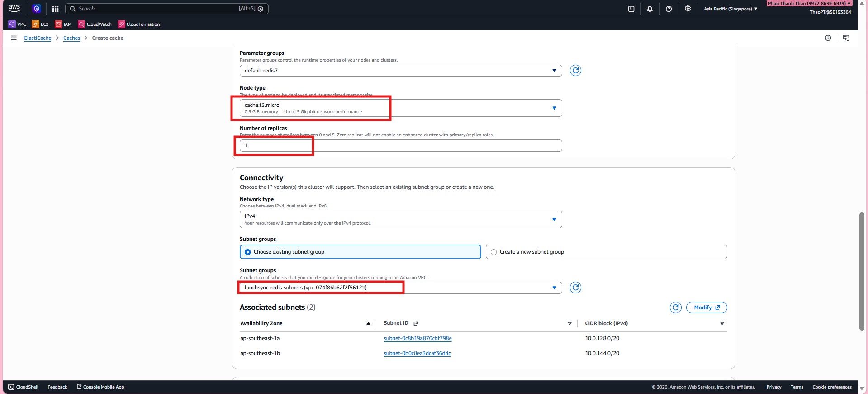The height and width of the screenshot is (394, 868).
Task: Open the lunchsync-redis-subnets subnet group dropdown
Action: tap(401, 288)
